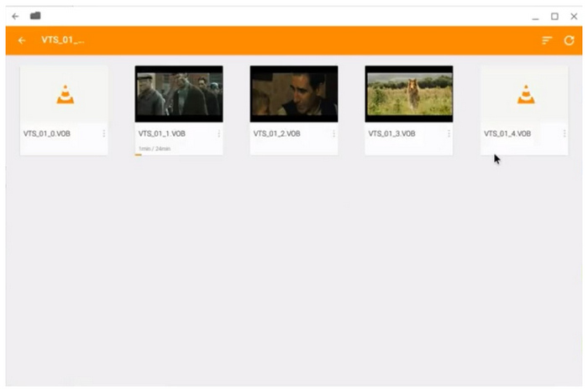The width and height of the screenshot is (588, 392).
Task: Click the refresh icon in header
Action: pos(570,40)
